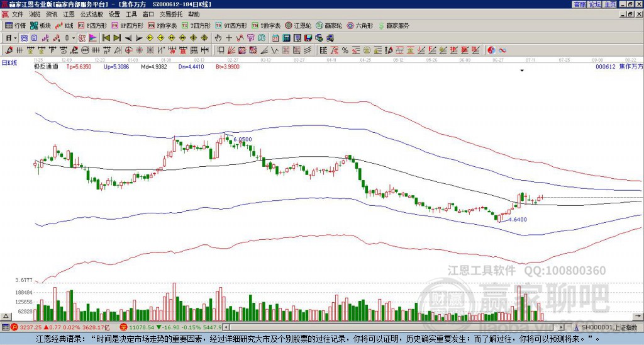Screen dimensions: 644x345
Task: Click the scrollbar left arrow
Action: tap(226, 327)
